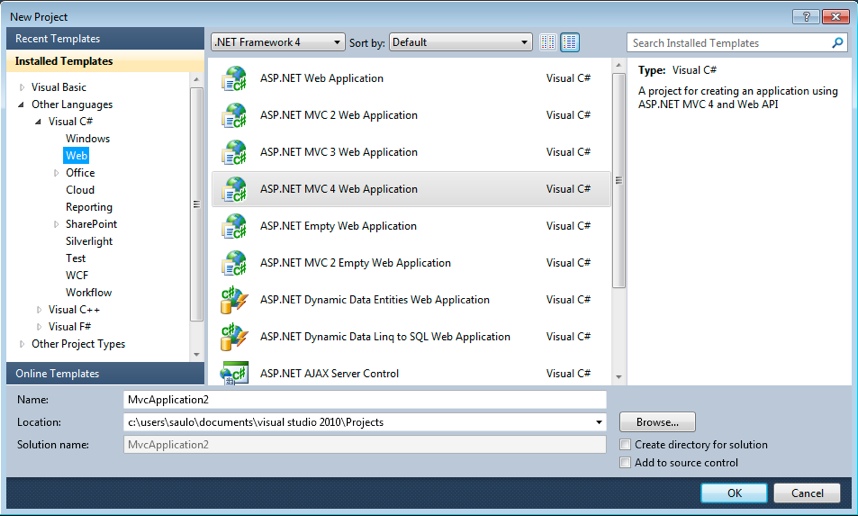Click the ASP.NET AJAX Server Control icon
This screenshot has height=516, width=858.
point(234,373)
